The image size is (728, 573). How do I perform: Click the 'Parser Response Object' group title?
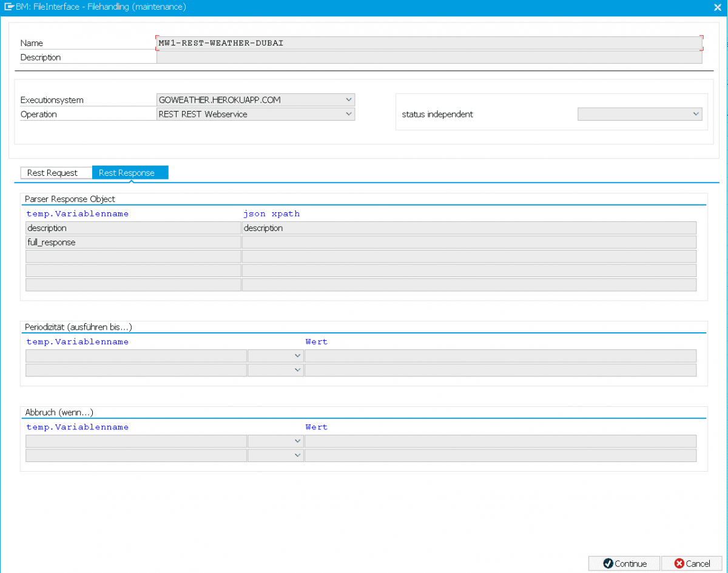pyautogui.click(x=70, y=199)
